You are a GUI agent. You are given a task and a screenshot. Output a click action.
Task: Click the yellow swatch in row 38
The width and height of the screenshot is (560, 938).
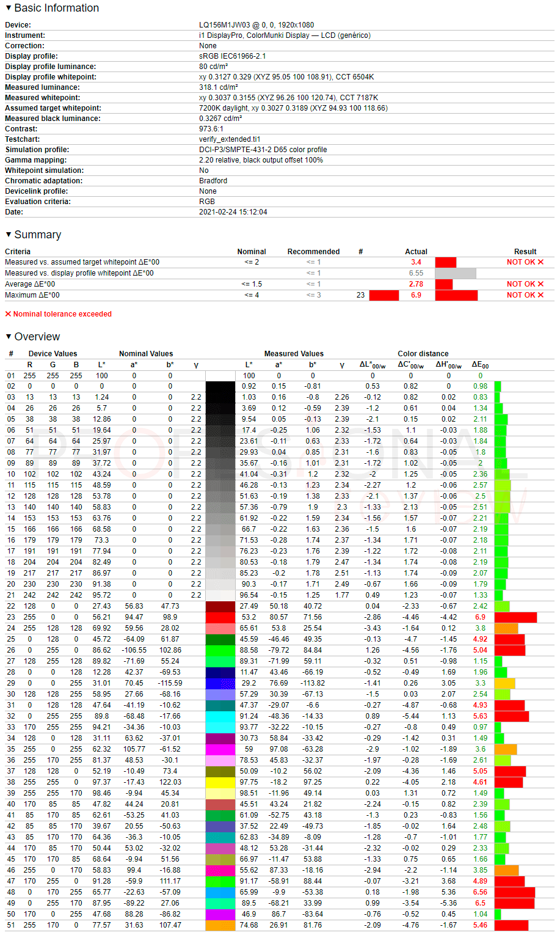[x=220, y=782]
